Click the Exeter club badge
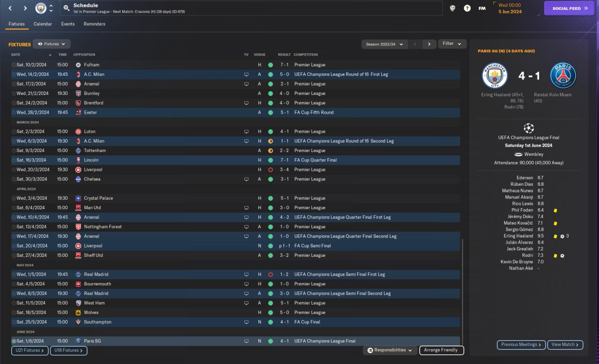 pyautogui.click(x=78, y=113)
